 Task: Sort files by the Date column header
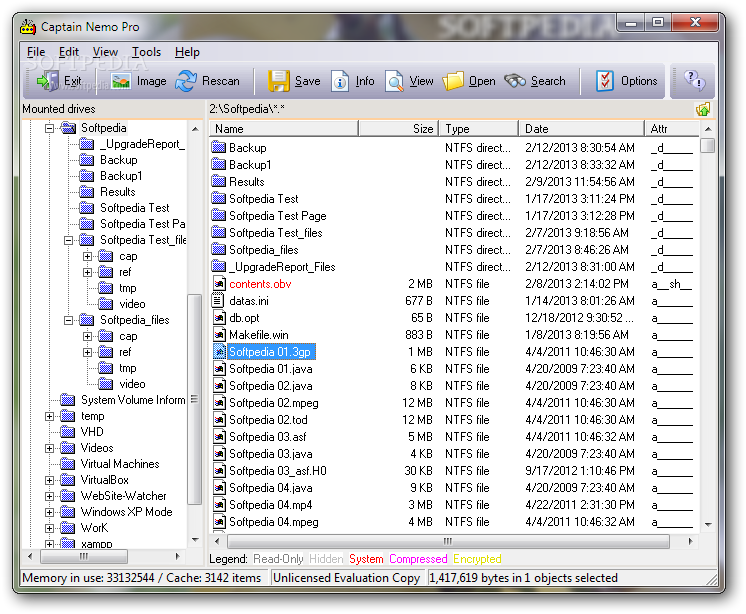click(581, 129)
